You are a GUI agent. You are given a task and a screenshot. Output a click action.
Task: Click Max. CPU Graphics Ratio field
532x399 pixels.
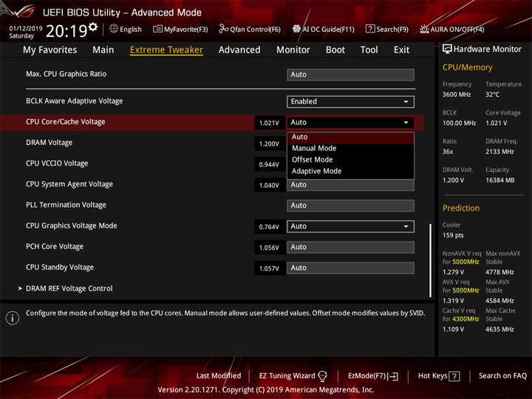coord(350,75)
